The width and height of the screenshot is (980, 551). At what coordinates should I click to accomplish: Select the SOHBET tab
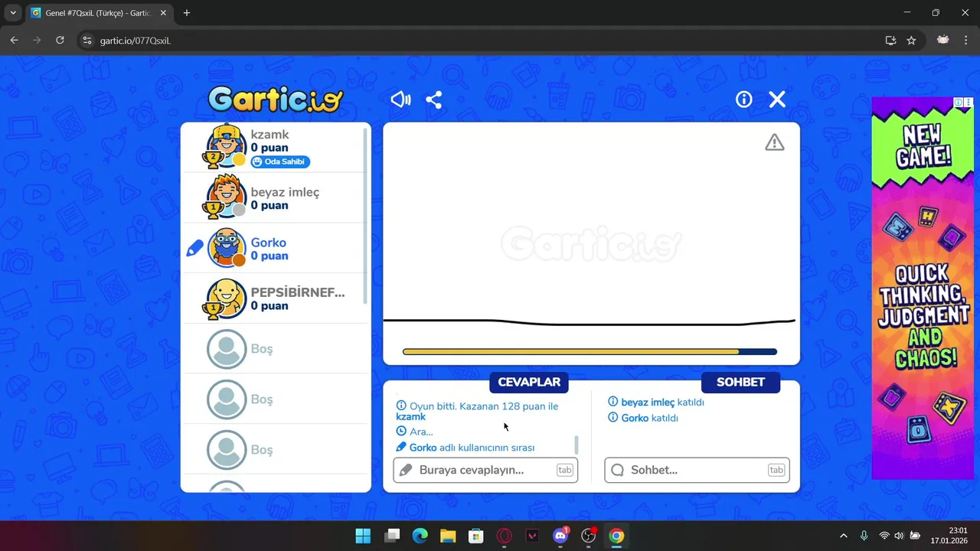click(740, 382)
